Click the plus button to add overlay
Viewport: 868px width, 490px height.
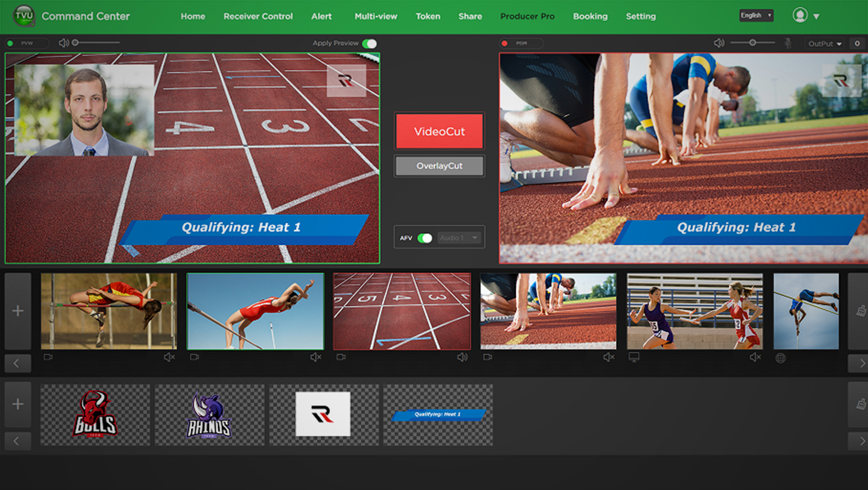pyautogui.click(x=18, y=404)
